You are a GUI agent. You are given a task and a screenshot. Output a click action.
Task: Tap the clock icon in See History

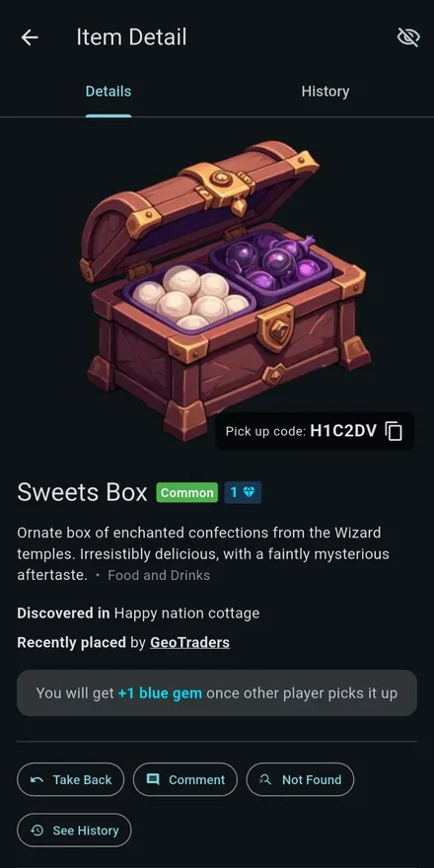37,831
